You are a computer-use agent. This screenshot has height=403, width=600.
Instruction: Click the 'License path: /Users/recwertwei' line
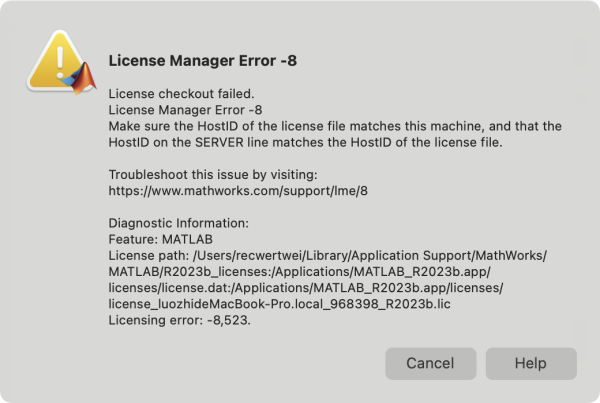[x=328, y=255]
